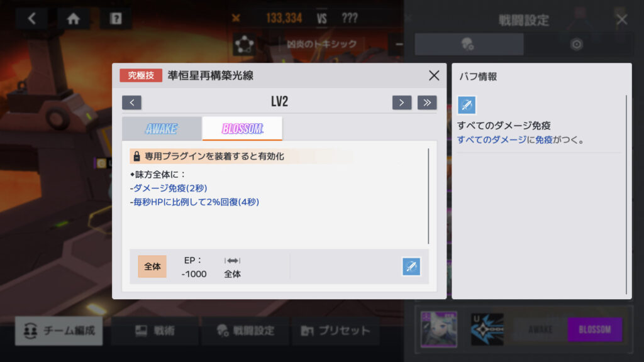The image size is (644, 362).
Task: Click the ダメージ免疫(2秒) effect link
Action: coord(170,188)
